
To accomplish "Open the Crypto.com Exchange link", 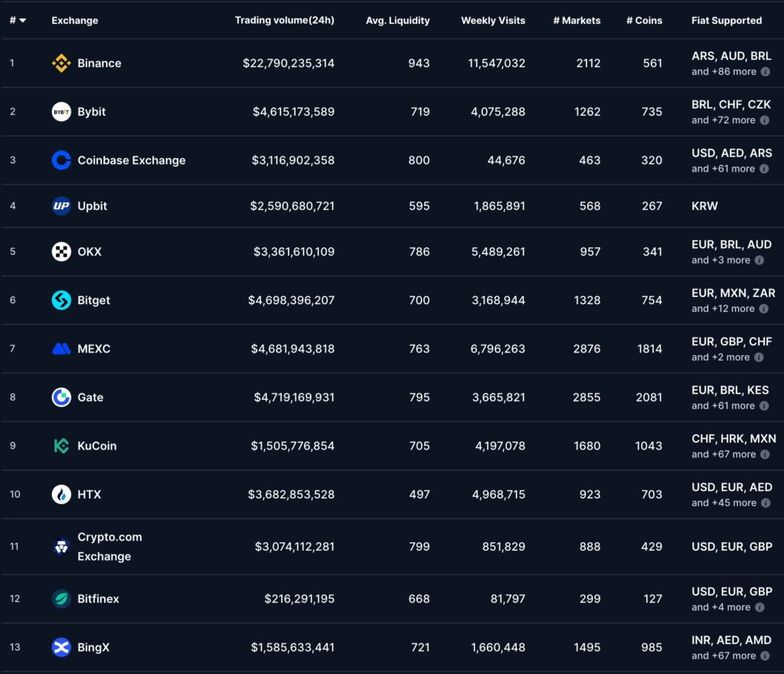I will (109, 547).
